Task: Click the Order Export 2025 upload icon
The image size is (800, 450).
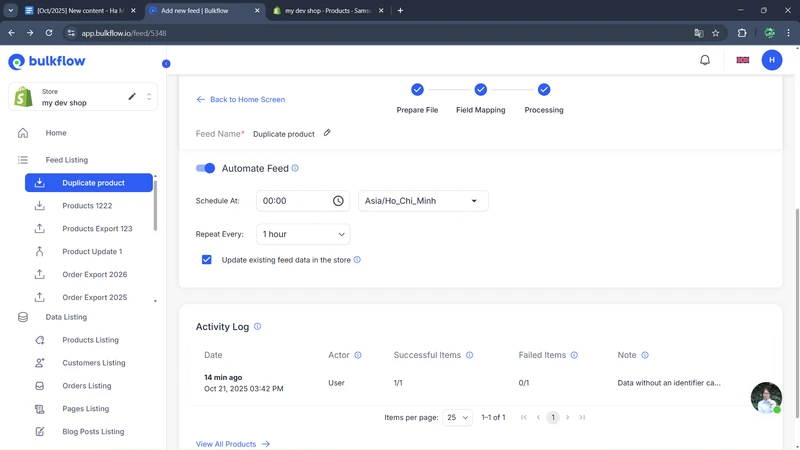Action: coord(39,297)
